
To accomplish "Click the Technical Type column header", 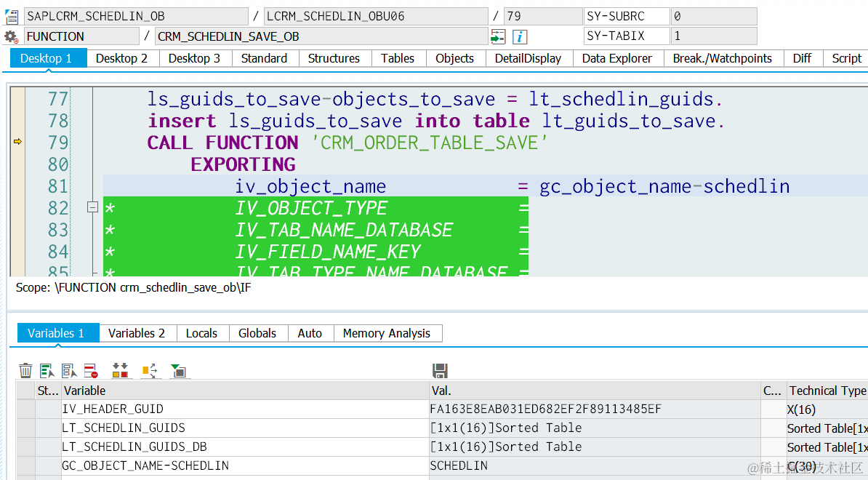I will pyautogui.click(x=827, y=391).
